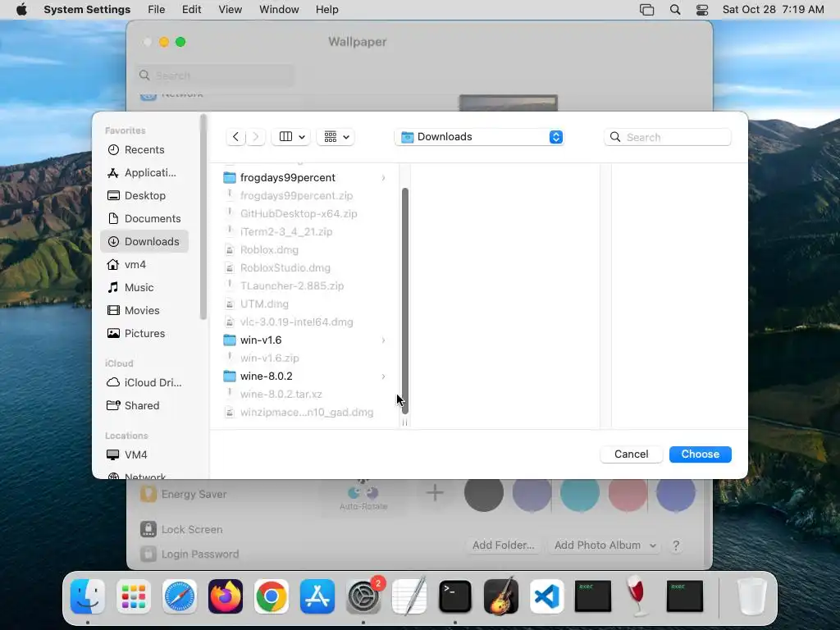Open Terminal from the Dock
The width and height of the screenshot is (840, 630).
click(x=454, y=596)
